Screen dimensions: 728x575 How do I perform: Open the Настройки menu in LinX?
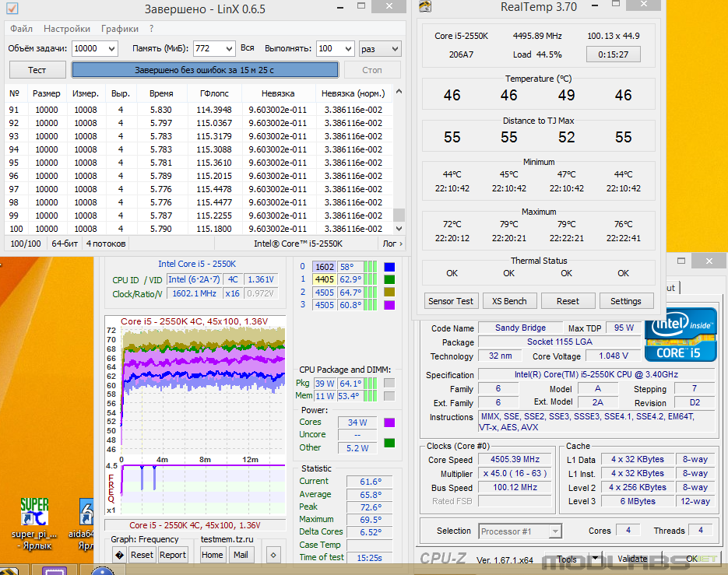pyautogui.click(x=67, y=29)
